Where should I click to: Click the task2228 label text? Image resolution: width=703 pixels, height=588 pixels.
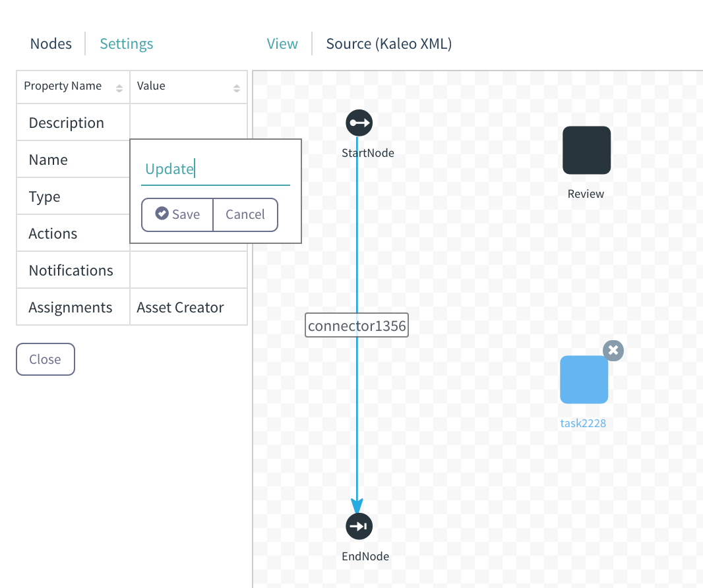coord(583,423)
